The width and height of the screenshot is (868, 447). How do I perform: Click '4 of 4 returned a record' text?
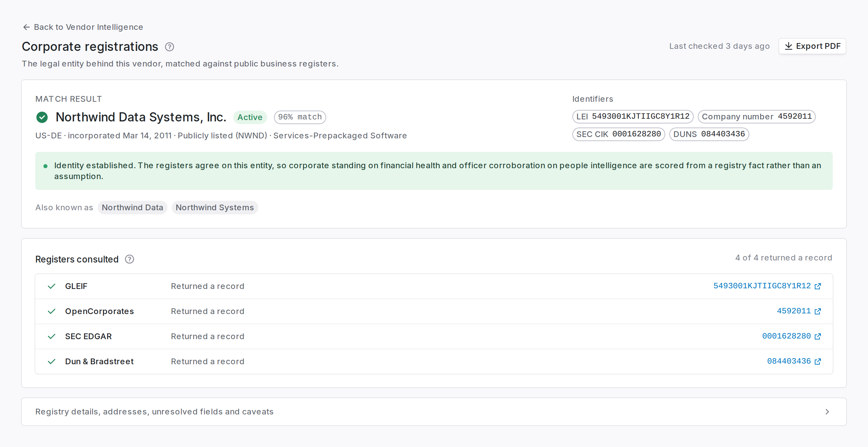pos(784,258)
